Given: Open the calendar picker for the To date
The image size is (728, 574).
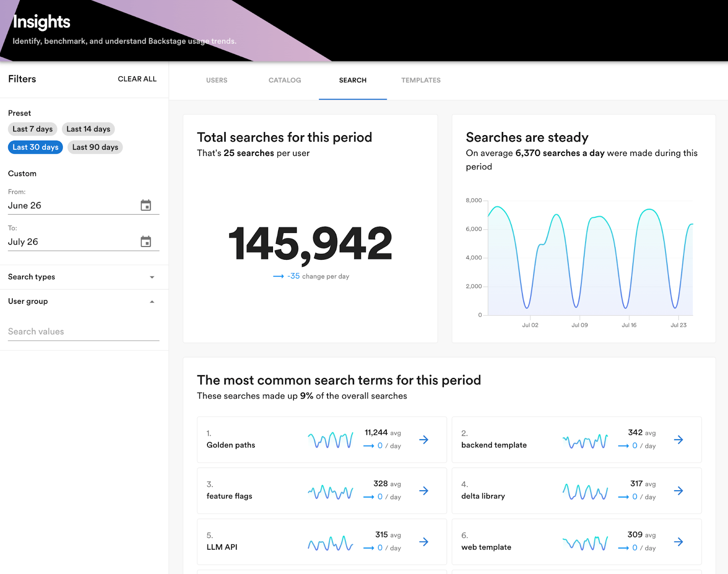Looking at the screenshot, I should tap(147, 242).
